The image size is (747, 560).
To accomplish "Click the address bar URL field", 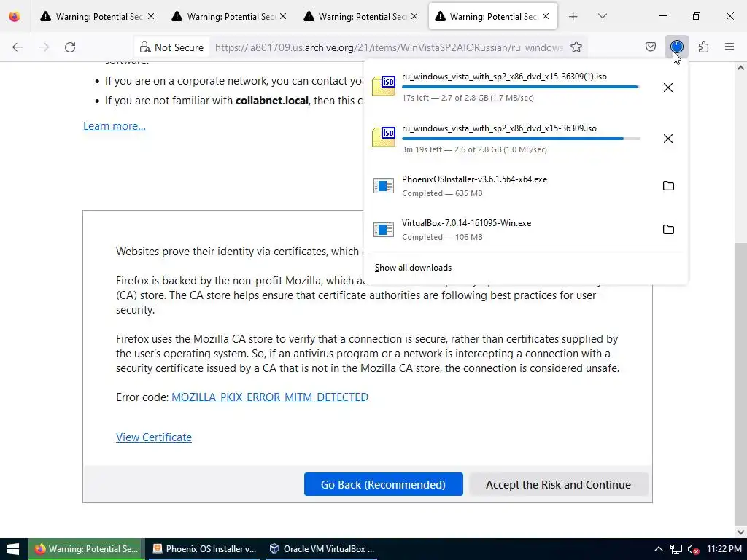I will (x=389, y=47).
